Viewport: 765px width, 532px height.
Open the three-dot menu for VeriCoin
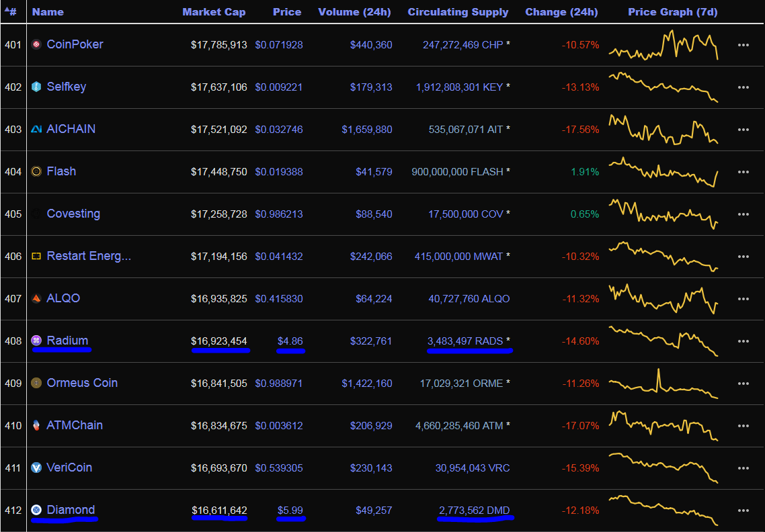point(743,468)
